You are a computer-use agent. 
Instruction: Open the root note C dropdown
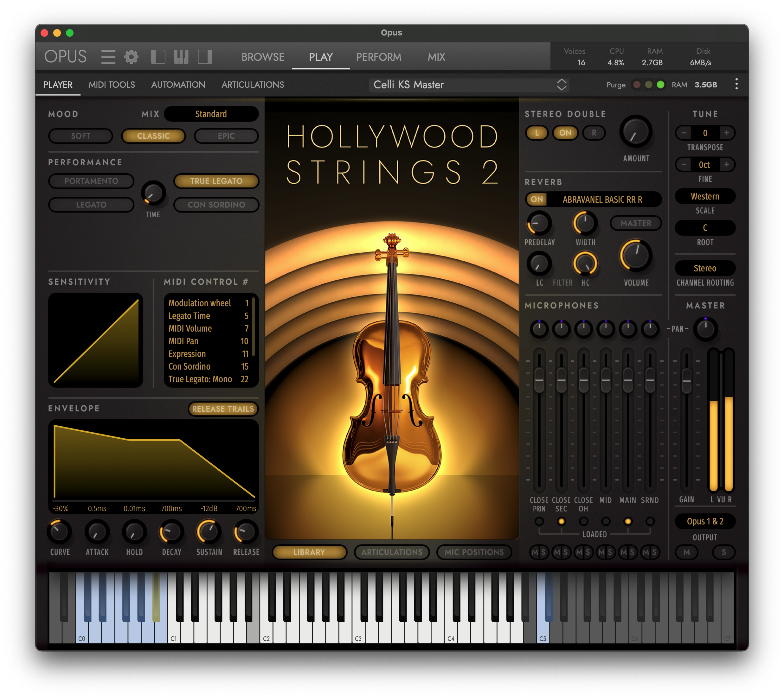pyautogui.click(x=705, y=228)
